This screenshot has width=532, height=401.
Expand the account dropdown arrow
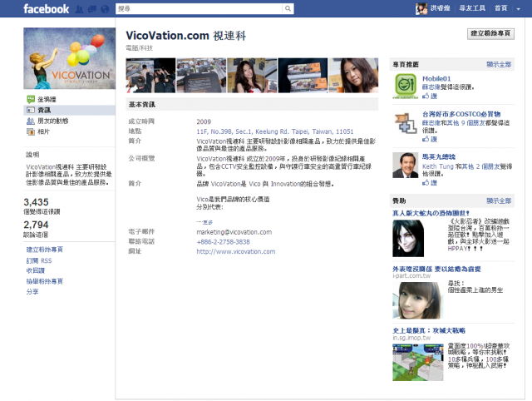point(518,9)
